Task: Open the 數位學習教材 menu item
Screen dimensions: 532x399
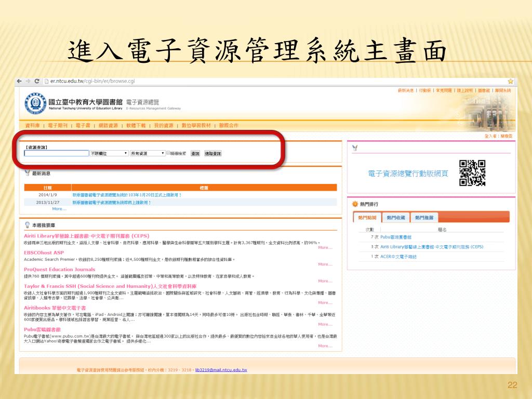Action: click(196, 125)
